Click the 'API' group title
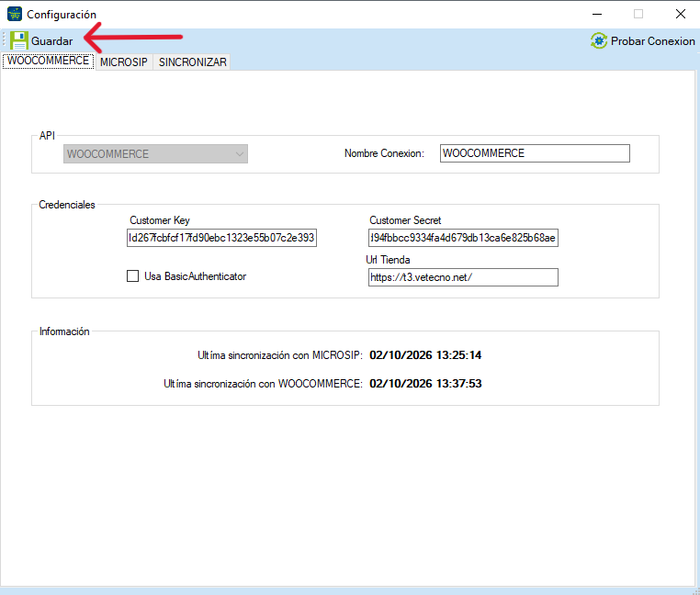Screen dimensions: 700x595 pyautogui.click(x=47, y=136)
